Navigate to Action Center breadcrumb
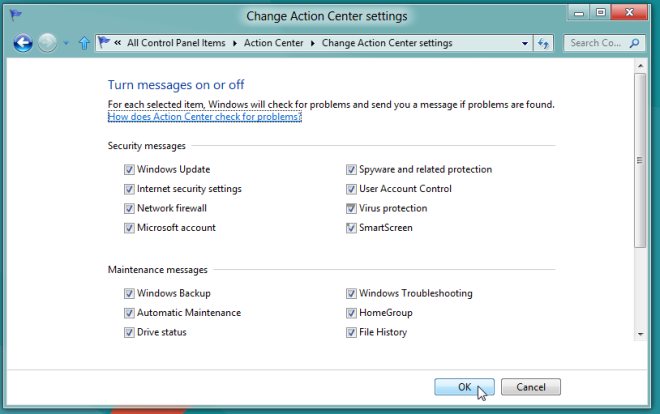The image size is (660, 414). (x=274, y=43)
